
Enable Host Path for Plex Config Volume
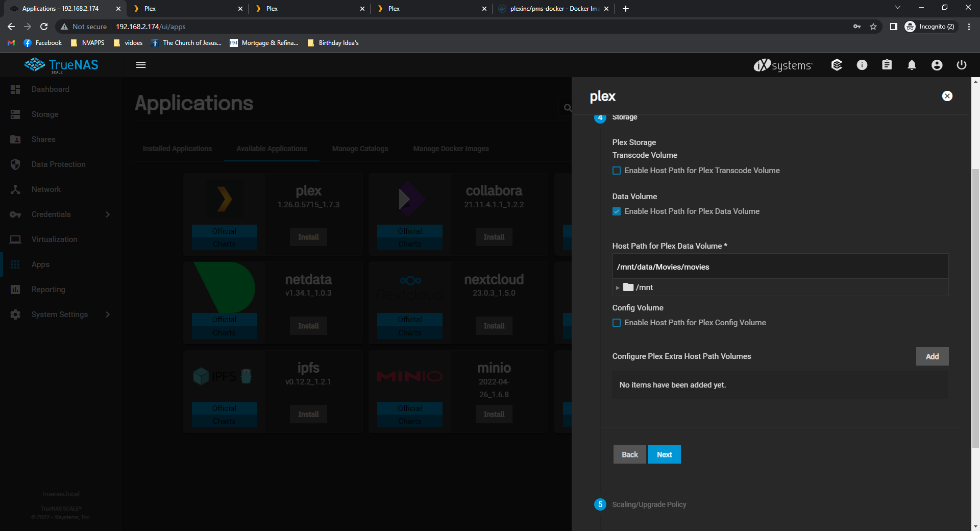(617, 323)
